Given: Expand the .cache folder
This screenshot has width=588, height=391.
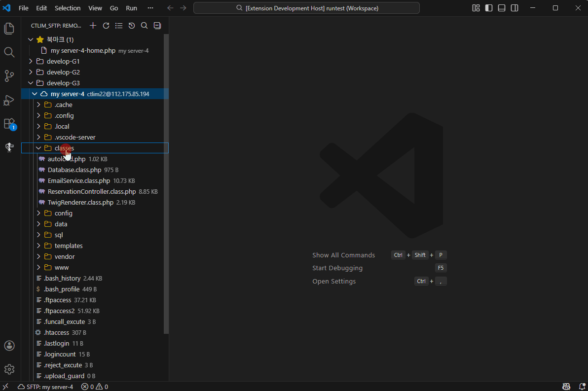Looking at the screenshot, I should click(x=95, y=105).
